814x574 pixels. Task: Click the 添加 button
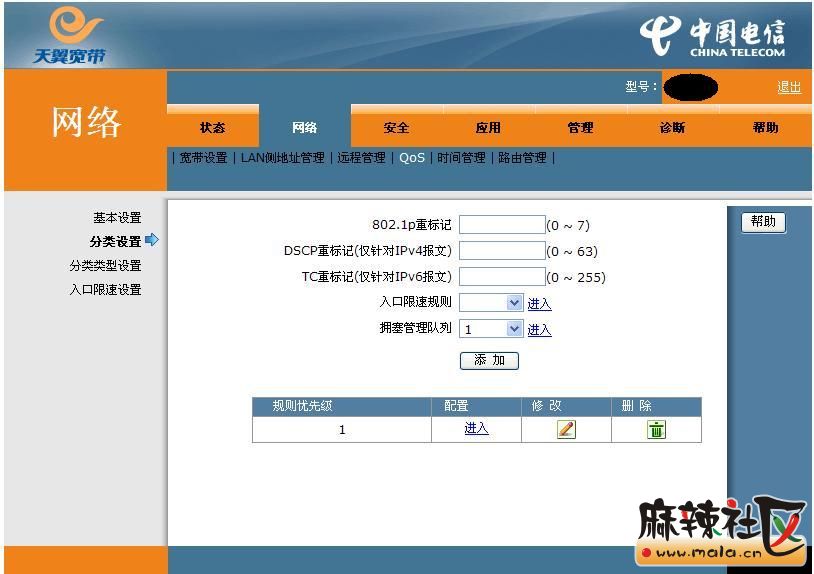(x=489, y=360)
